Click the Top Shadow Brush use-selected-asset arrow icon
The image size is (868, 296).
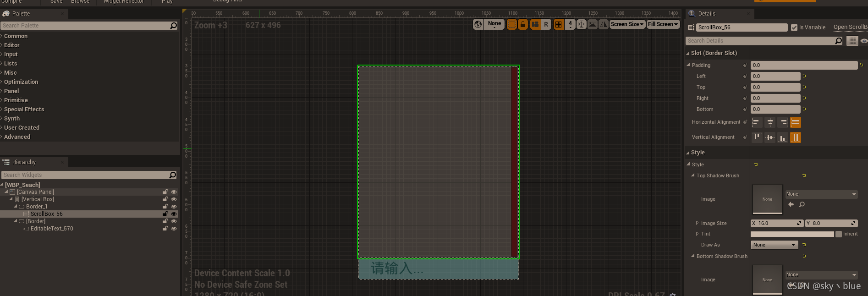pyautogui.click(x=791, y=204)
